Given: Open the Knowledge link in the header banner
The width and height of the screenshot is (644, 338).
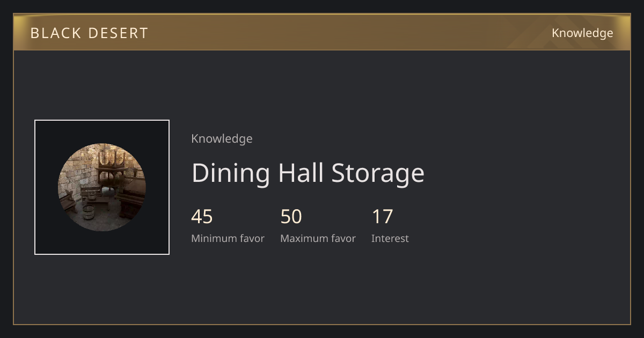Looking at the screenshot, I should point(582,33).
